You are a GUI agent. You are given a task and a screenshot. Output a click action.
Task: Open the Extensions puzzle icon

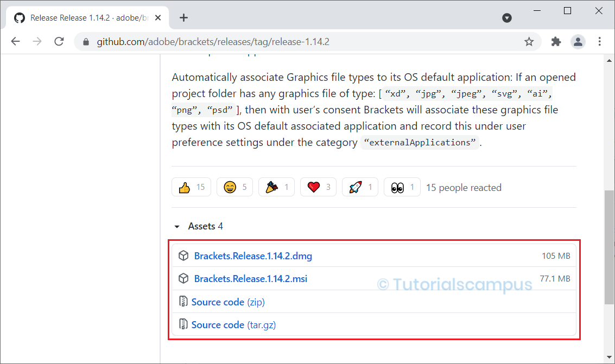pyautogui.click(x=556, y=42)
